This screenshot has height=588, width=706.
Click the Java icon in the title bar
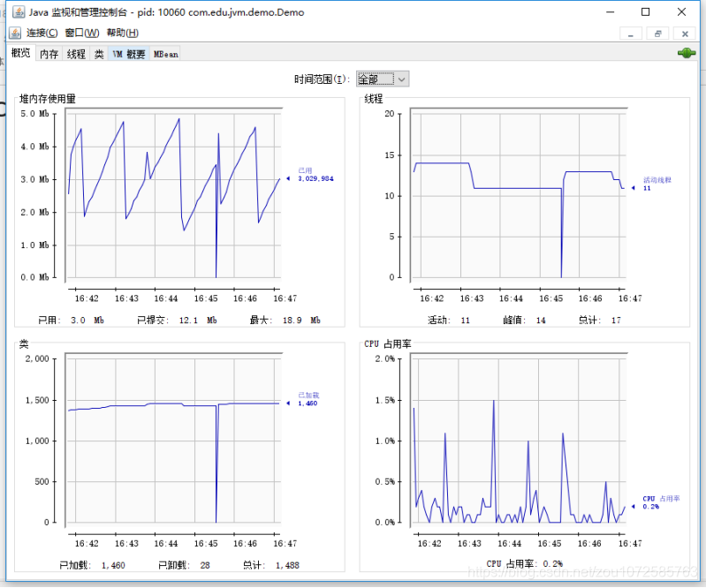19,12
